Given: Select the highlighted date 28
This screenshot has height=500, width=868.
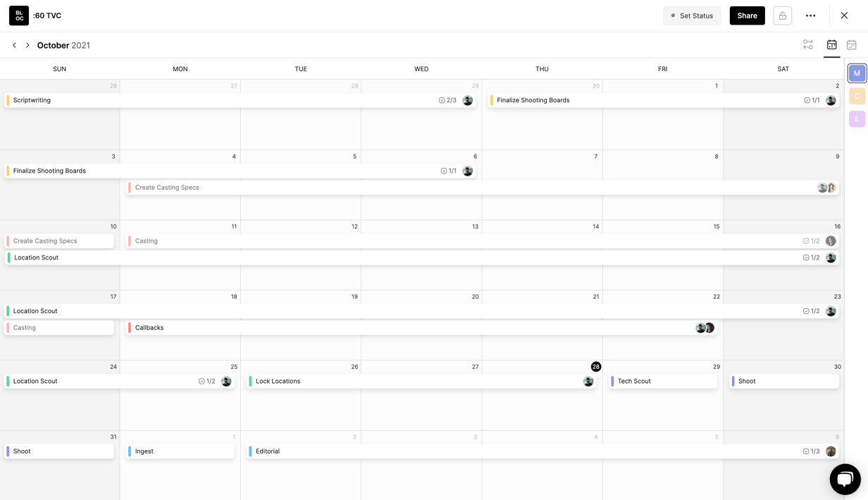Looking at the screenshot, I should click(595, 367).
